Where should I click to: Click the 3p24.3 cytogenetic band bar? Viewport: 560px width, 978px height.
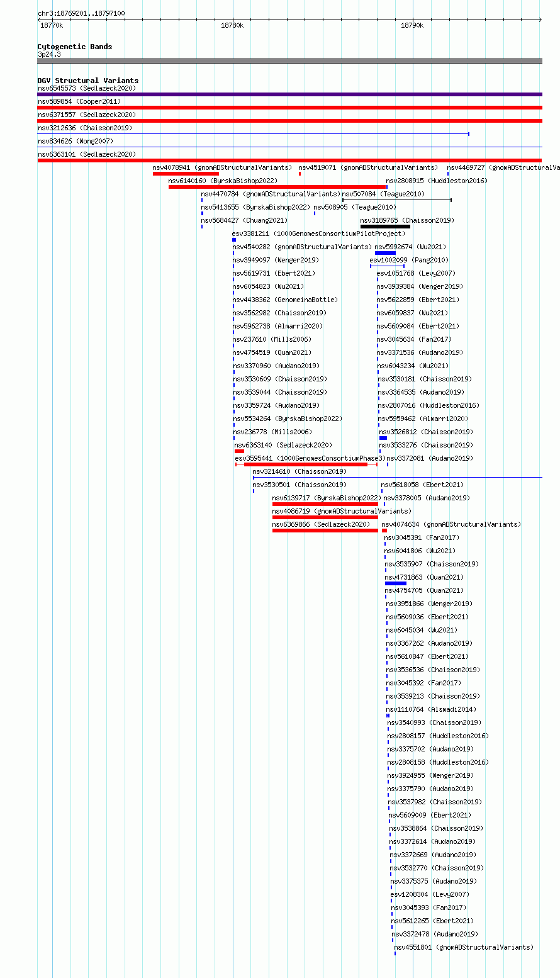pos(289,61)
